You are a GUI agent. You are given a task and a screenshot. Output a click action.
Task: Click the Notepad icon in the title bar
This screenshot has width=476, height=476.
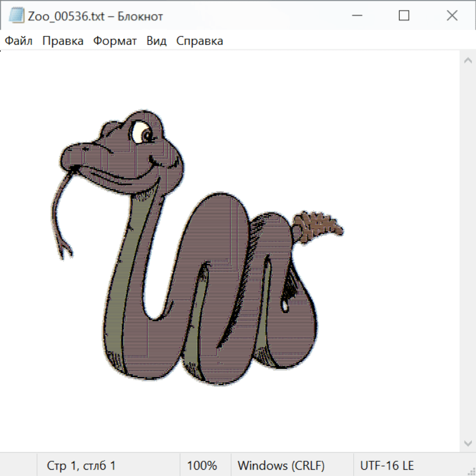tap(16, 16)
